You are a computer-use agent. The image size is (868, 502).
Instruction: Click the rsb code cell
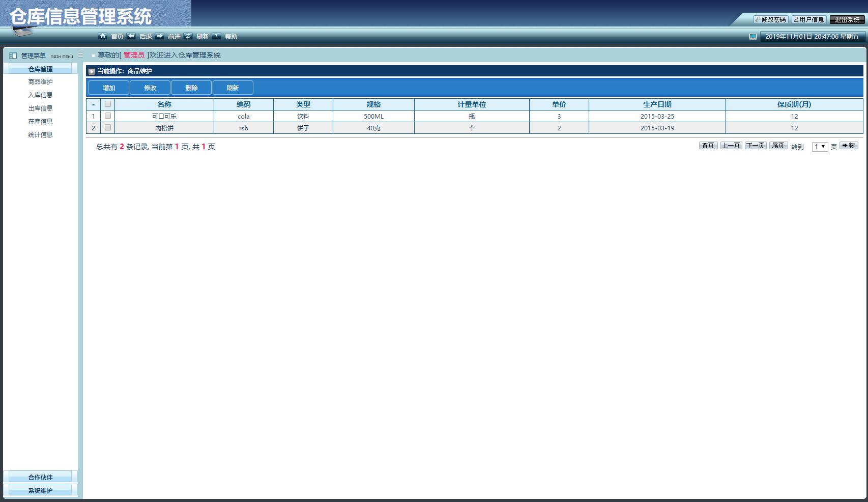[244, 128]
